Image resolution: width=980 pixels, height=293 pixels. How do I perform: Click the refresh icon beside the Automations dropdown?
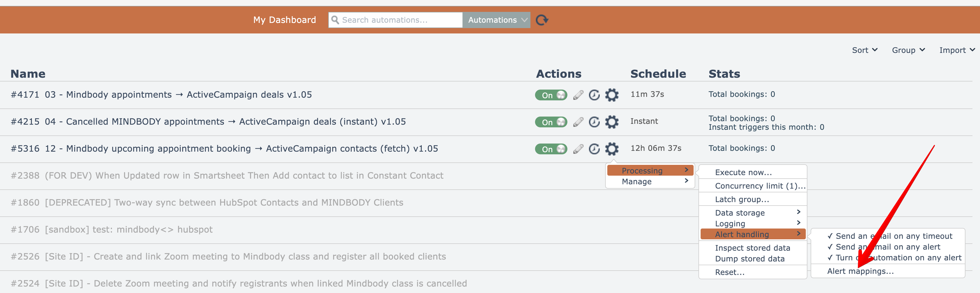click(x=542, y=20)
